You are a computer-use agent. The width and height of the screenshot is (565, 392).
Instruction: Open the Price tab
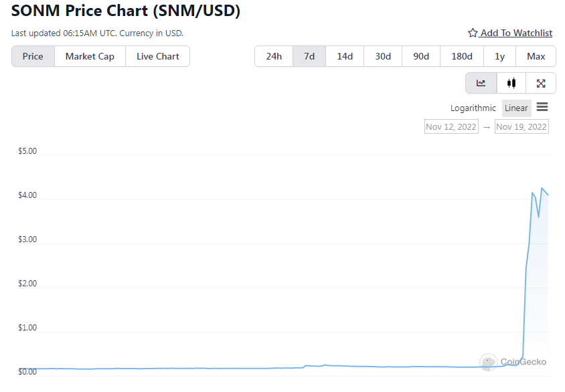click(33, 56)
